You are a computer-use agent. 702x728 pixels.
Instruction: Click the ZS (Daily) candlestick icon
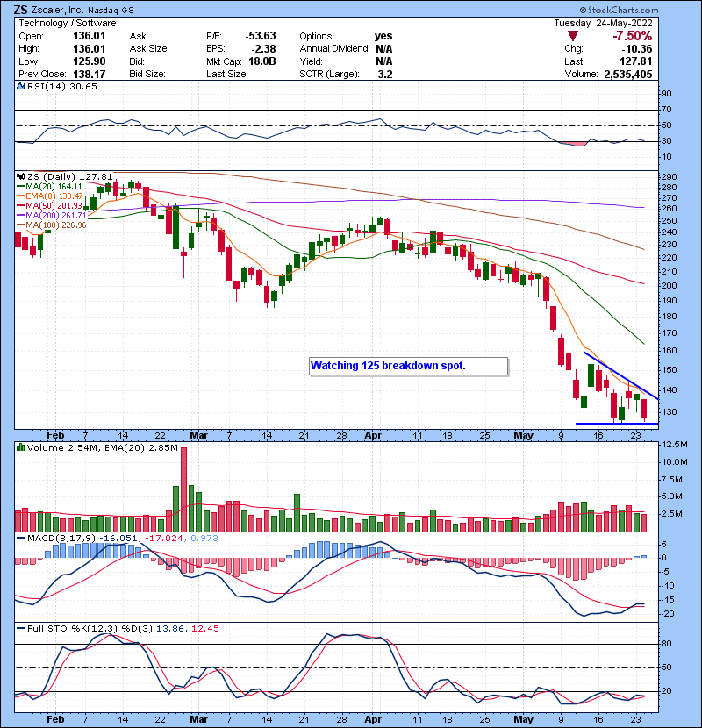point(20,177)
